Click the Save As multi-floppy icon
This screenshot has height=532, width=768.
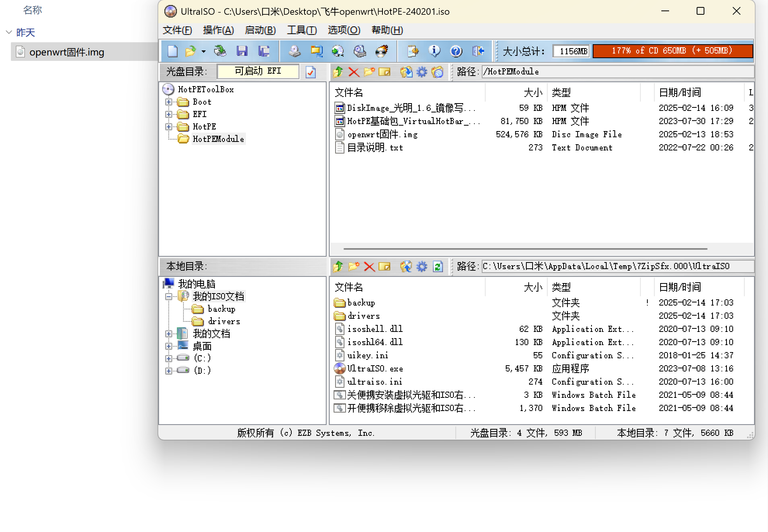pyautogui.click(x=264, y=51)
